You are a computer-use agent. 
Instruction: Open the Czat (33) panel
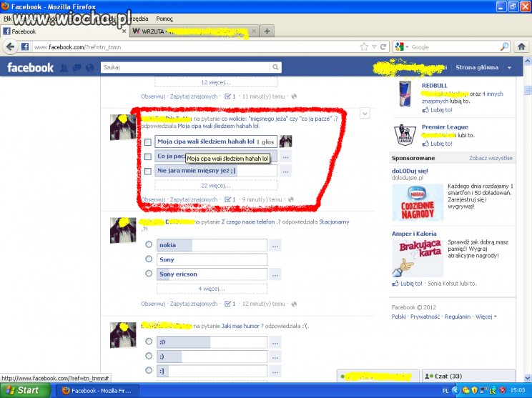[468, 377]
